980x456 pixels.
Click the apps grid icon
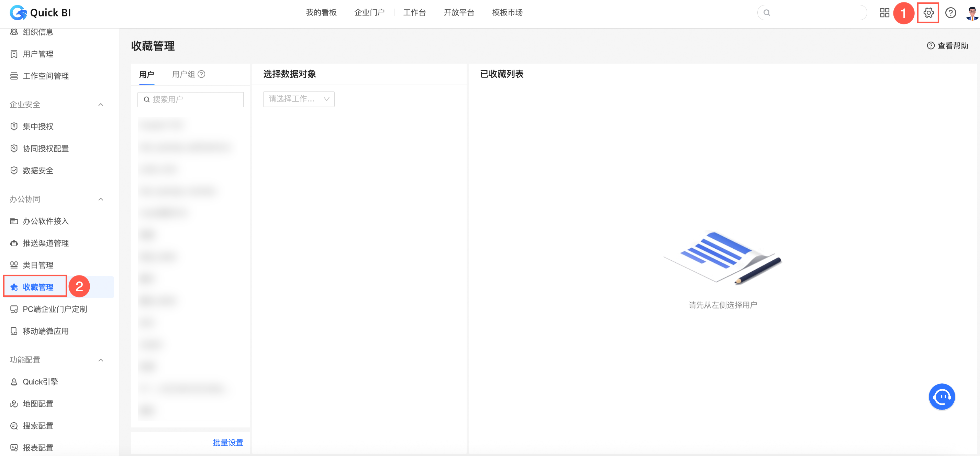[884, 13]
